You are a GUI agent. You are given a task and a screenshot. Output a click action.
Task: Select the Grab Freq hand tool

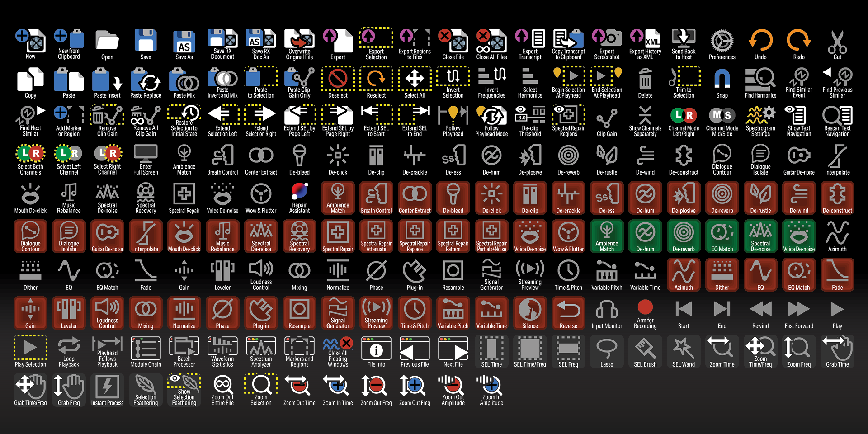tap(69, 390)
